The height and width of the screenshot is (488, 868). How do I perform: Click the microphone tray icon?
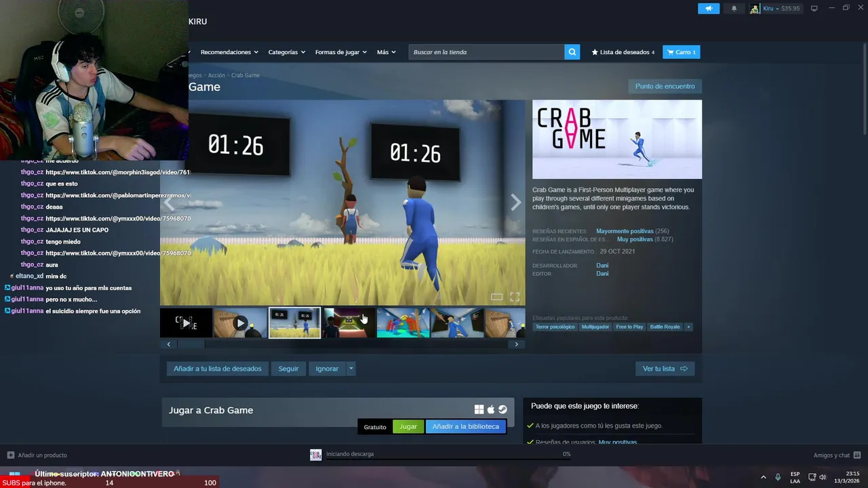click(778, 477)
